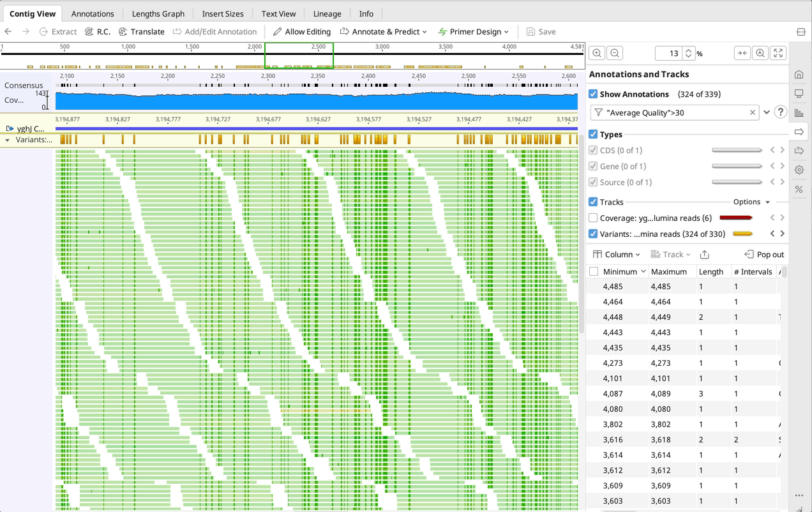Uncheck the Show Annotations checkbox

(594, 94)
